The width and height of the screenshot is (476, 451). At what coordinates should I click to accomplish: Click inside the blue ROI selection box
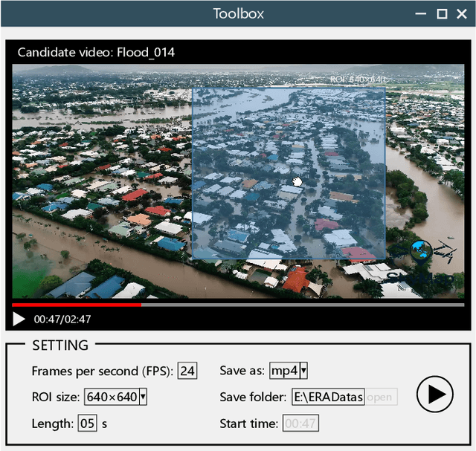pyautogui.click(x=289, y=173)
